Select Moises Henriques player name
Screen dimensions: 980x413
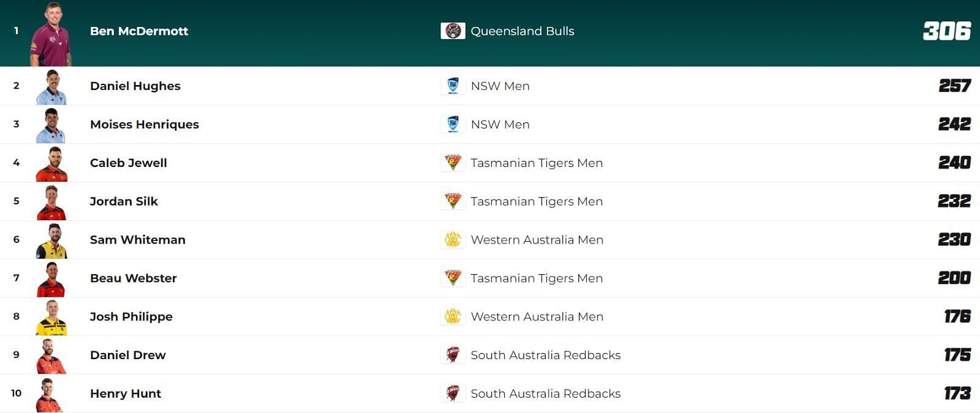[145, 125]
